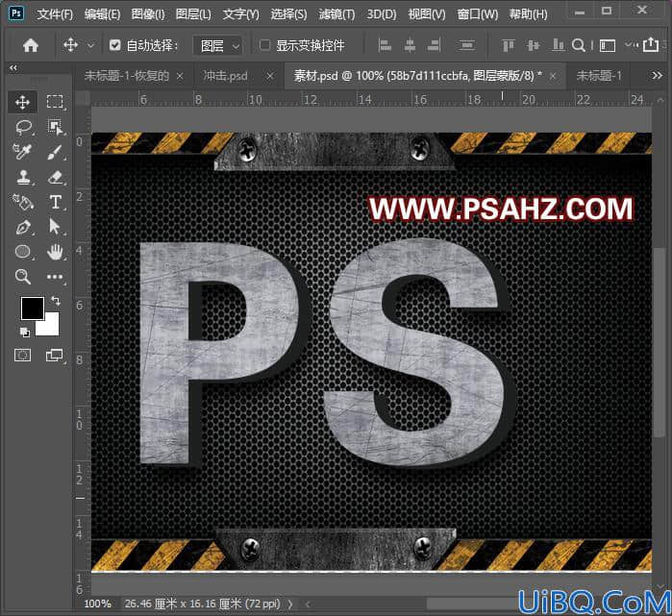
Task: Choose the Clone Stamp tool
Action: (x=23, y=177)
